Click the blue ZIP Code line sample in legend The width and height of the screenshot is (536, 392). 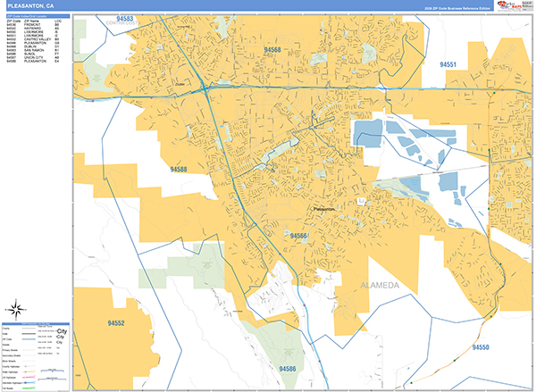coord(29,339)
